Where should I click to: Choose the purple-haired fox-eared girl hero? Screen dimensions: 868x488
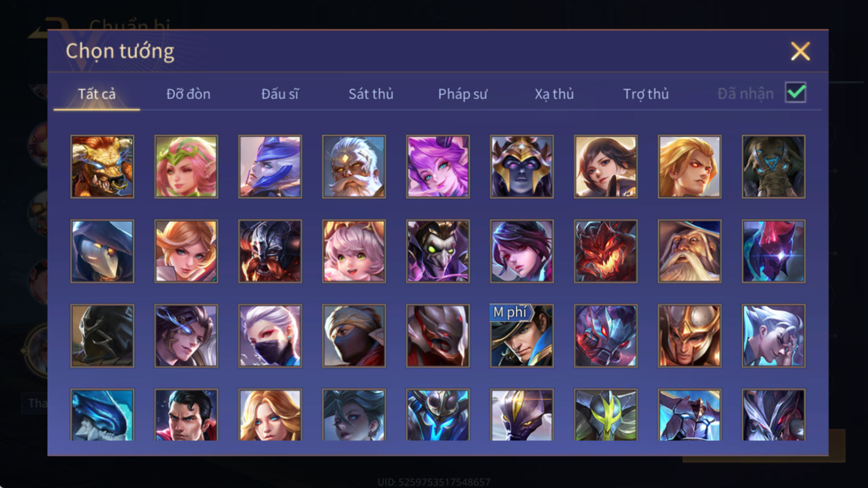(438, 166)
